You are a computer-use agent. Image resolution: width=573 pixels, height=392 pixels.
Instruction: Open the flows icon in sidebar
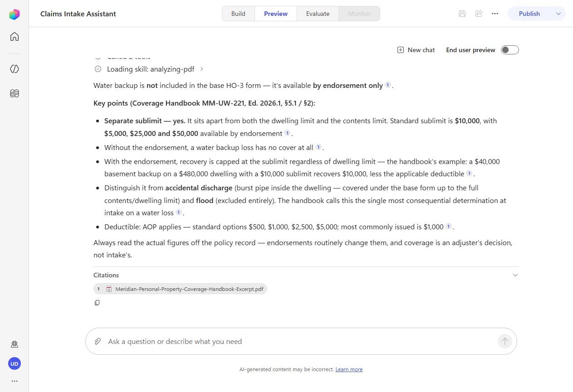pyautogui.click(x=15, y=93)
